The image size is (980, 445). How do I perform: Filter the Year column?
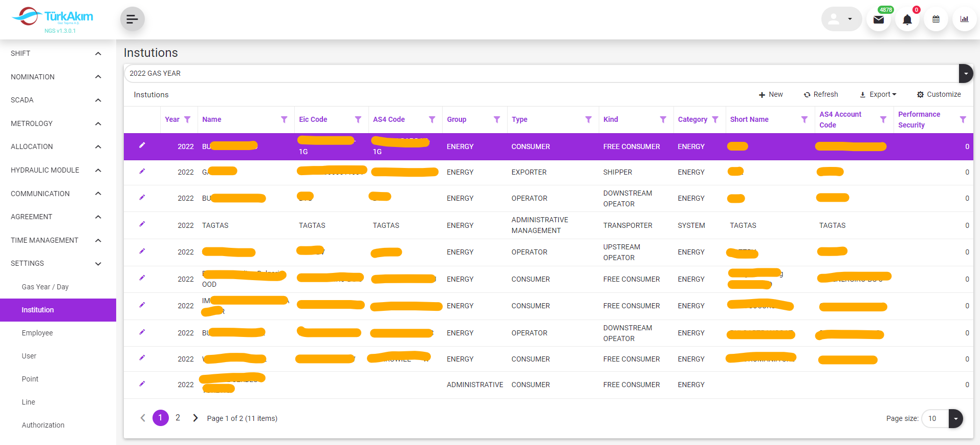point(187,120)
